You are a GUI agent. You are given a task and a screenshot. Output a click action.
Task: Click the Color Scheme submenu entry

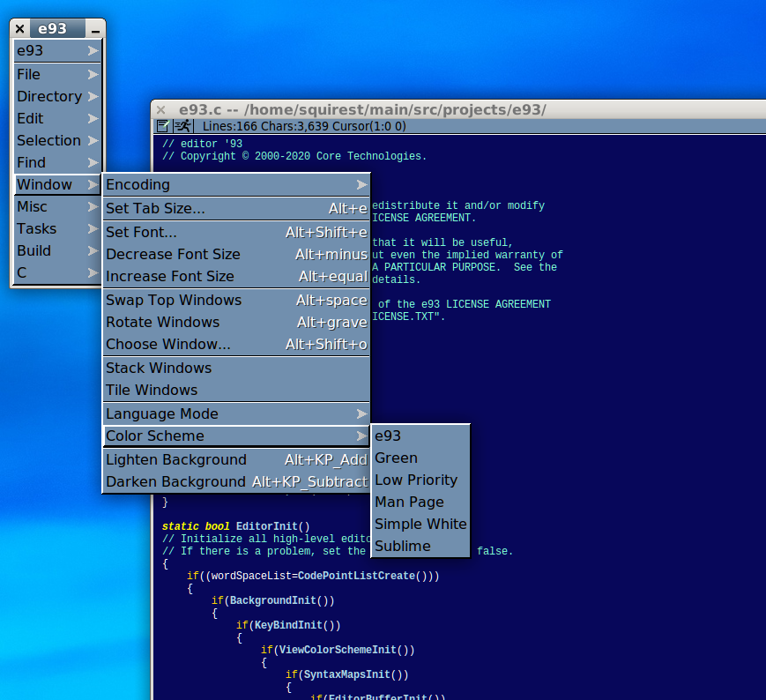(x=236, y=436)
